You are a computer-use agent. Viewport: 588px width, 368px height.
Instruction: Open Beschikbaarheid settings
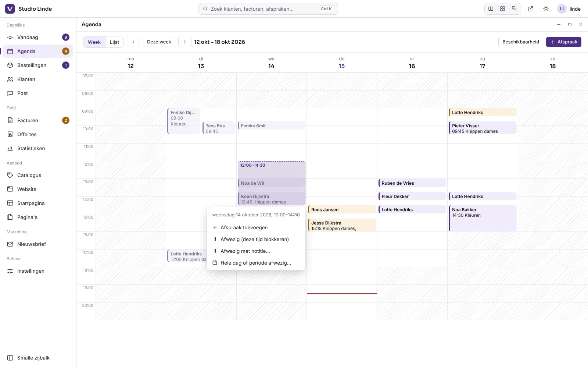tap(521, 42)
